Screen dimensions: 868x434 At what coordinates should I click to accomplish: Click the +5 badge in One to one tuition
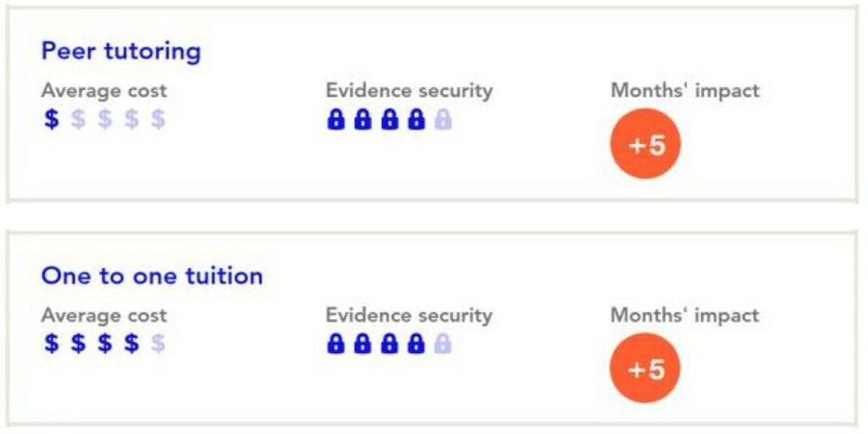coord(646,369)
